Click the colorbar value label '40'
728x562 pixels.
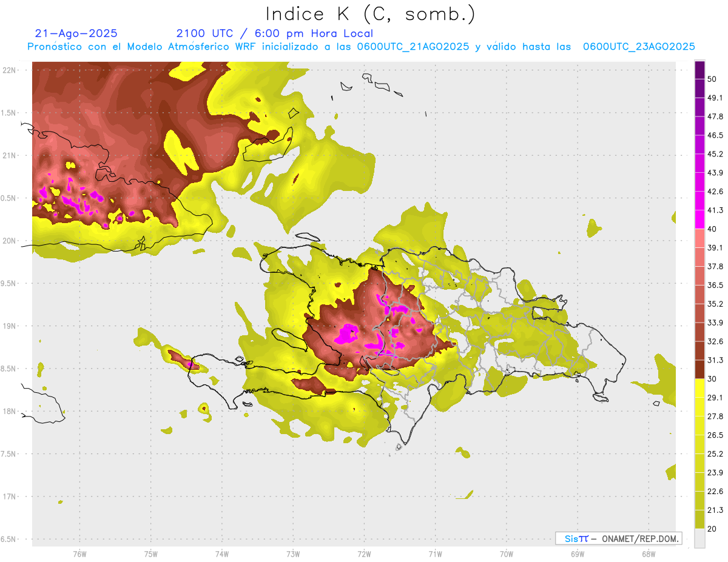coord(712,229)
